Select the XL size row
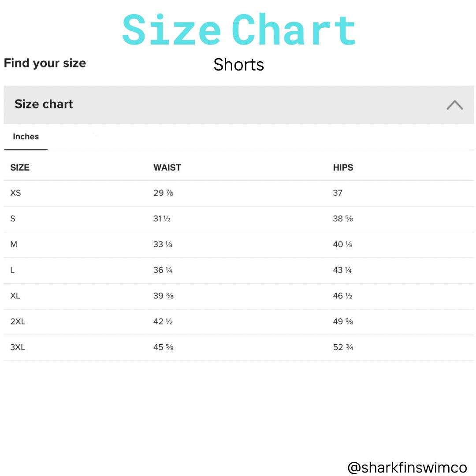The width and height of the screenshot is (476, 476). (x=15, y=296)
